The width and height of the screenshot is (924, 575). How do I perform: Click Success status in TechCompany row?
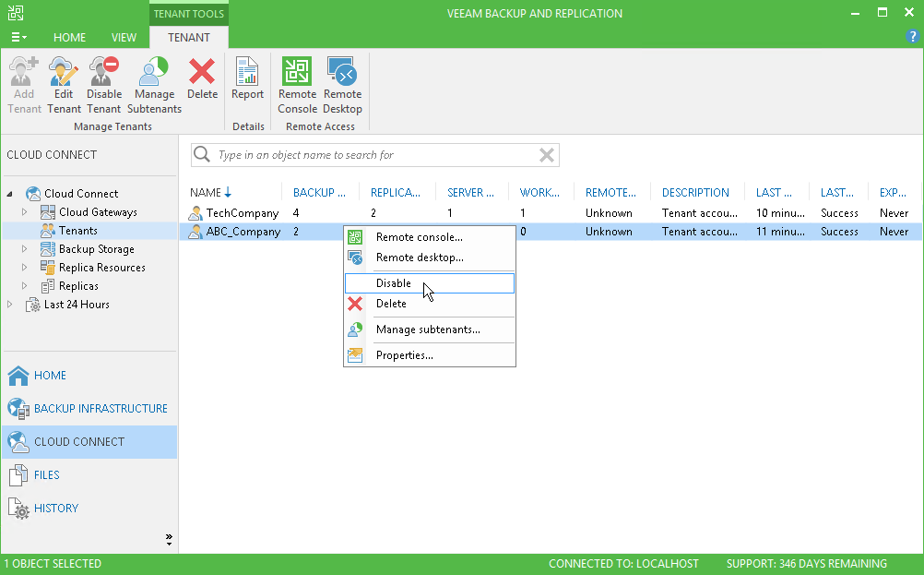[x=839, y=213]
